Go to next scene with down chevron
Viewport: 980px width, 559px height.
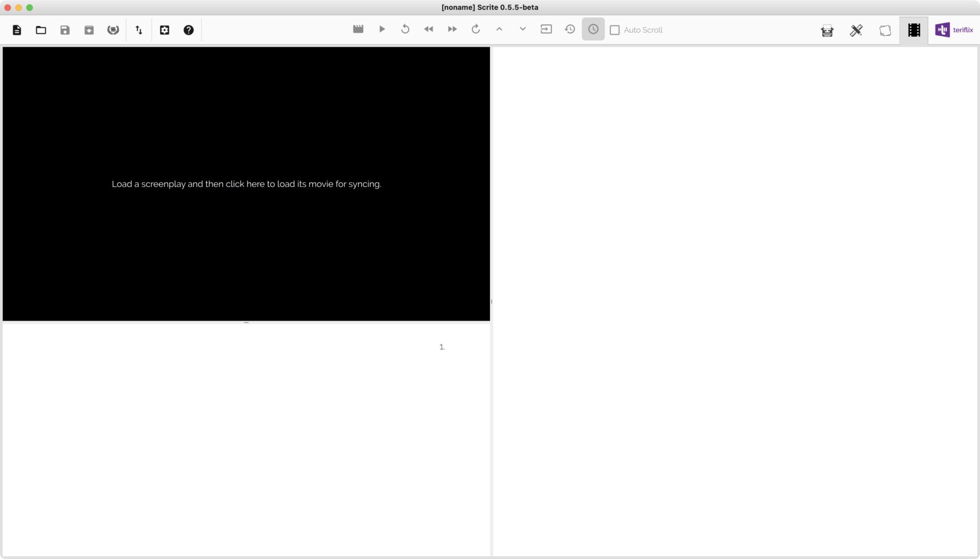pos(523,29)
